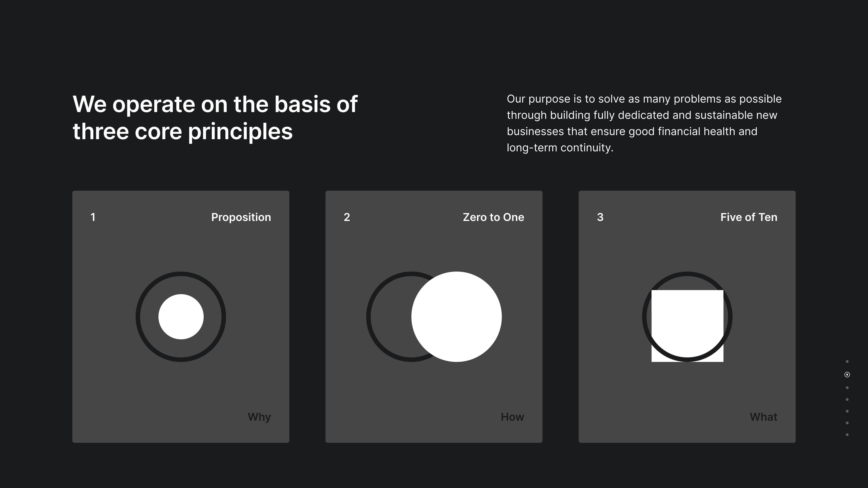Click the number 2 on Zero to One card
This screenshot has height=488, width=868.
(x=347, y=217)
